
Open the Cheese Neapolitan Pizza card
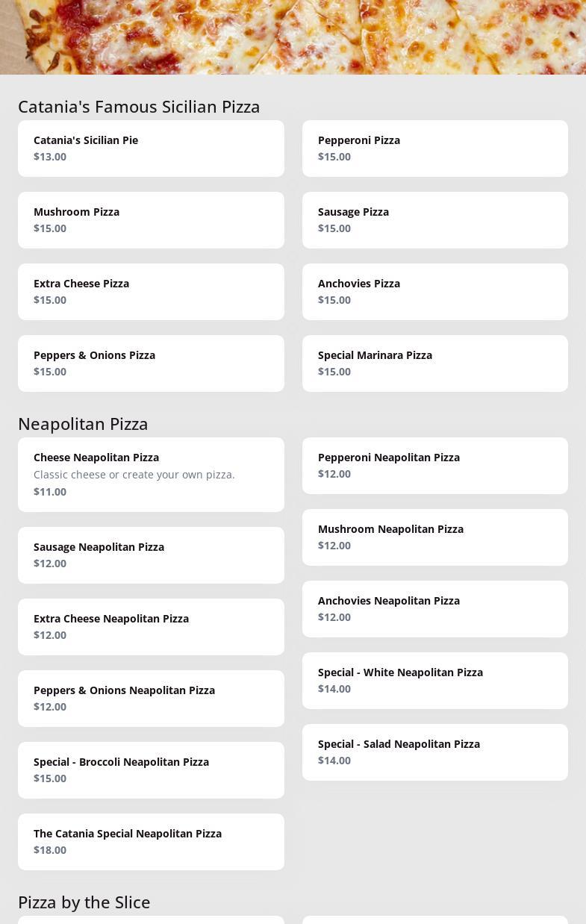[151, 475]
